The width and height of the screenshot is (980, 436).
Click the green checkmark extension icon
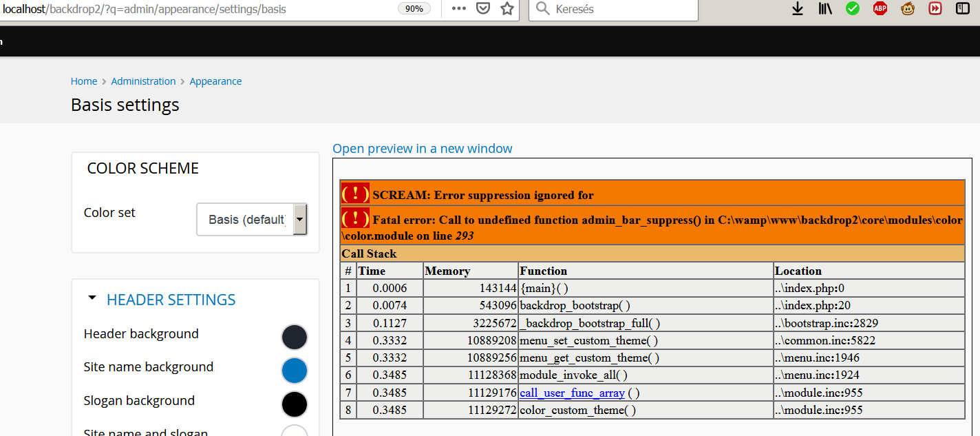[x=852, y=9]
